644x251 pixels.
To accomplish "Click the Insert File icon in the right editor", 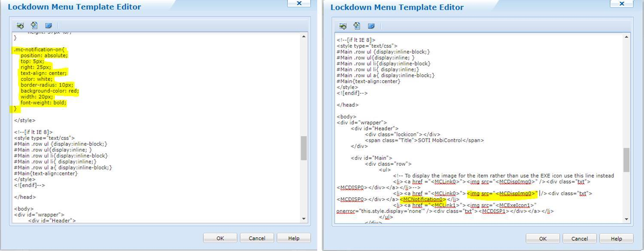I will click(x=357, y=26).
